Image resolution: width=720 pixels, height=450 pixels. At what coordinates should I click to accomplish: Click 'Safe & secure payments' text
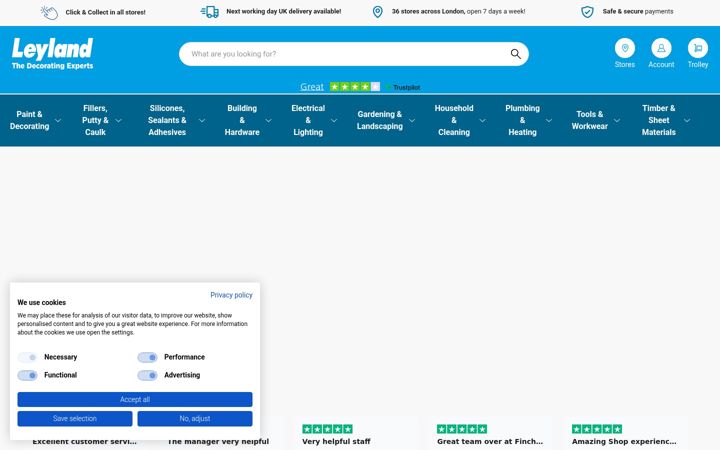638,11
